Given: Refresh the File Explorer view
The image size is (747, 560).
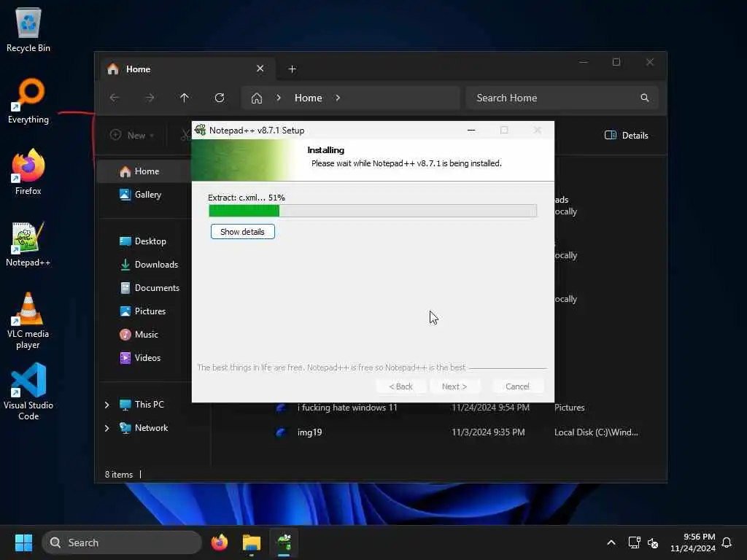Looking at the screenshot, I should pos(220,98).
